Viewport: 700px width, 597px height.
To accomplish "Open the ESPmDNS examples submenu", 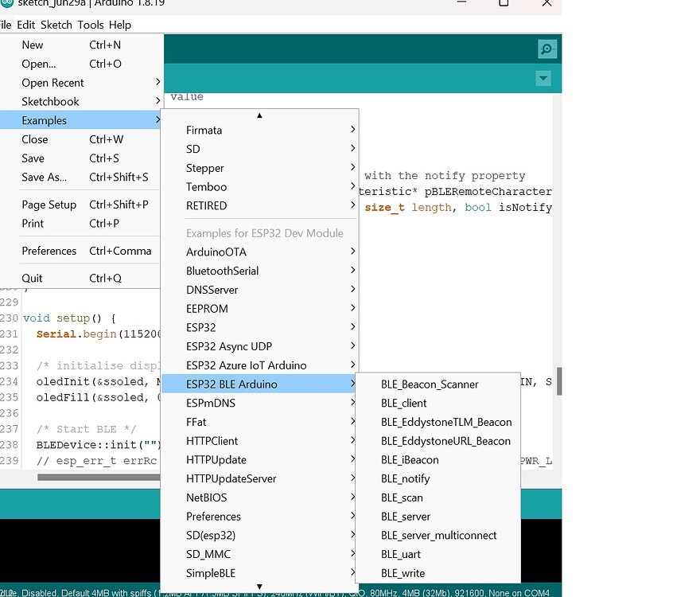I will pos(259,403).
